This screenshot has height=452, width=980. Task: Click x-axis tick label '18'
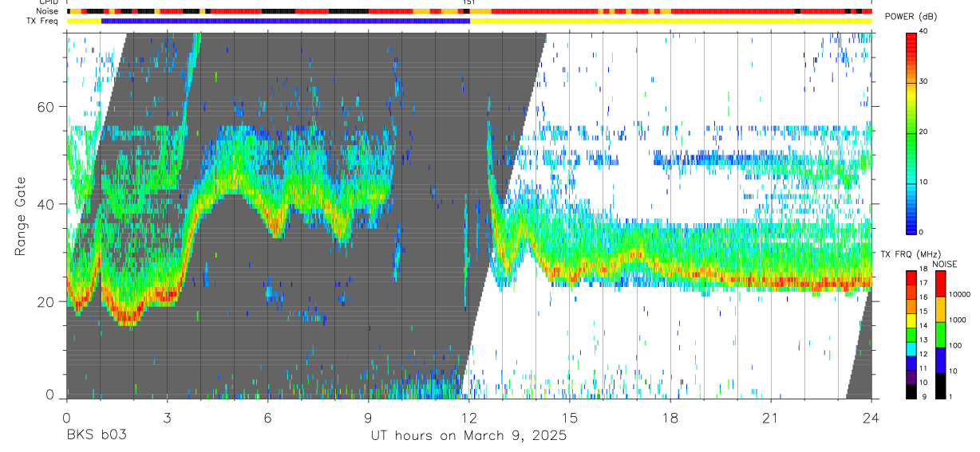click(670, 417)
